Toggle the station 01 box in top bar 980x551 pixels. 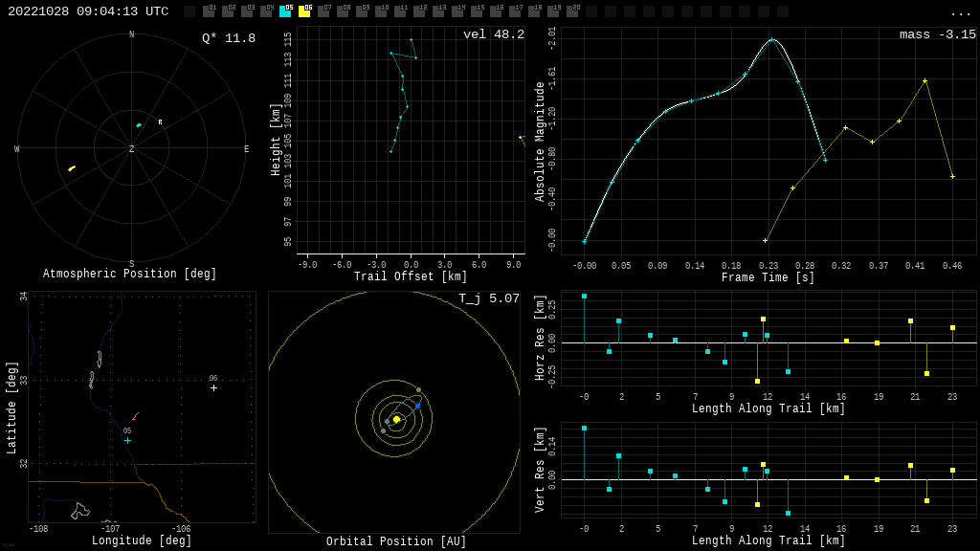pyautogui.click(x=209, y=11)
